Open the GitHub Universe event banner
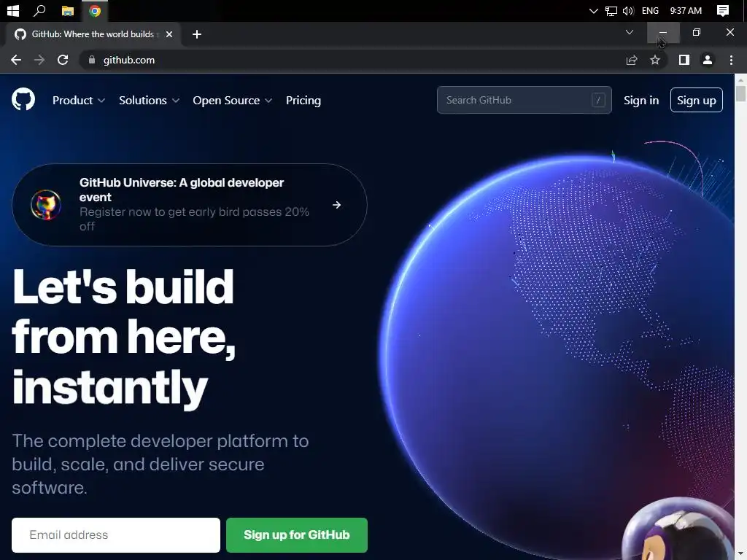 (x=190, y=205)
